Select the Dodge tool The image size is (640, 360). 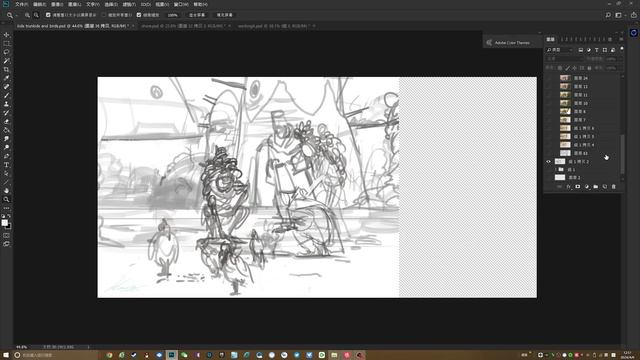(x=6, y=147)
